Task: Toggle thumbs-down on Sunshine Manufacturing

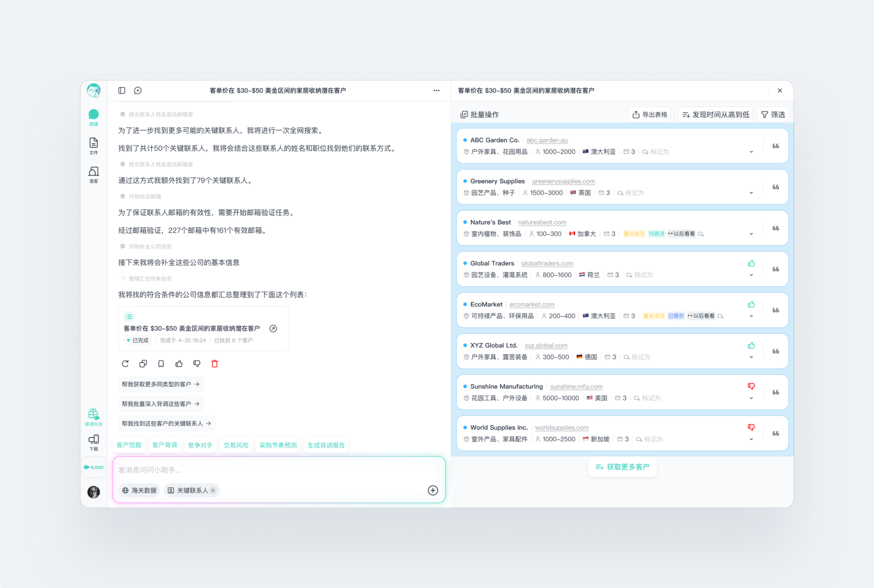Action: [x=751, y=387]
